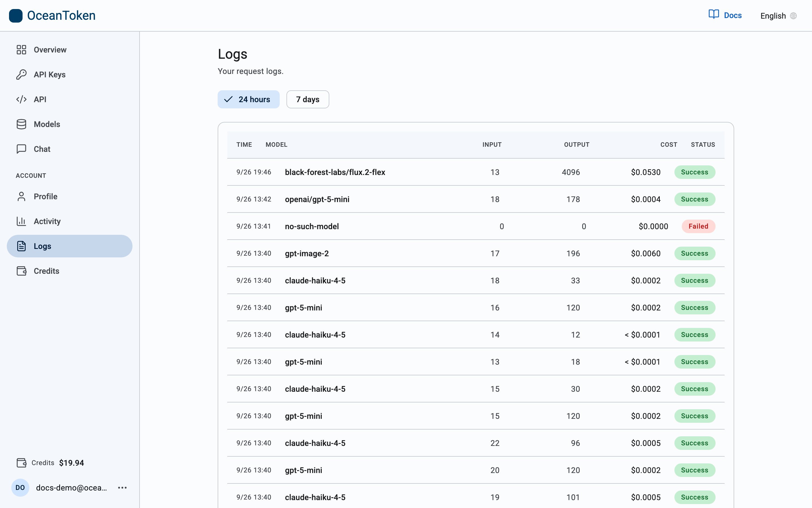812x508 pixels.
Task: Click the Models database icon
Action: pos(21,124)
